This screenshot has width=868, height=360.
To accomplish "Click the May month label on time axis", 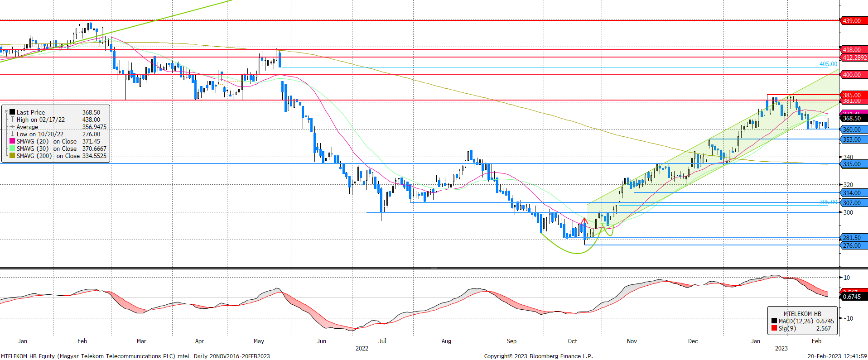I will [259, 341].
